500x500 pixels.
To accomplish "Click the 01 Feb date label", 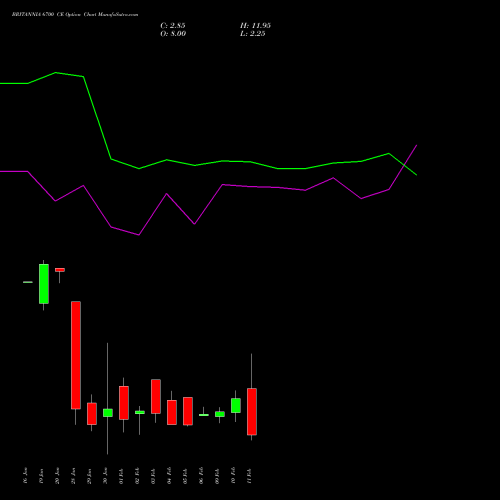I will [x=122, y=476].
